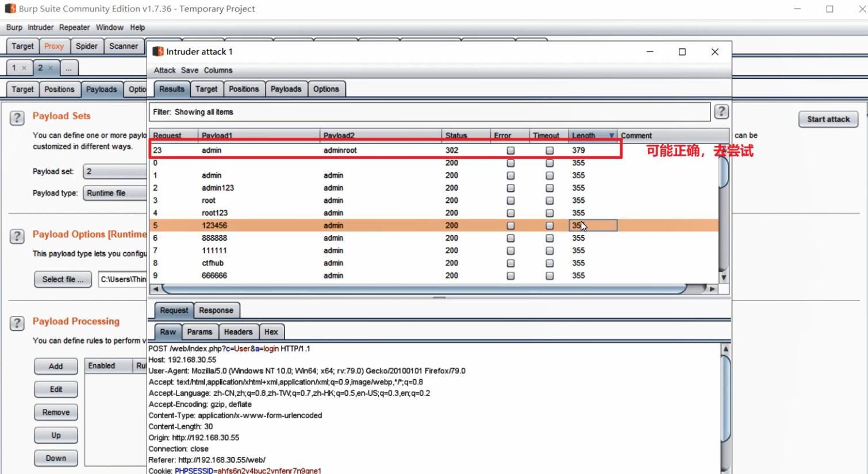The height and width of the screenshot is (474, 868).
Task: Switch to the Results tab
Action: coord(172,89)
